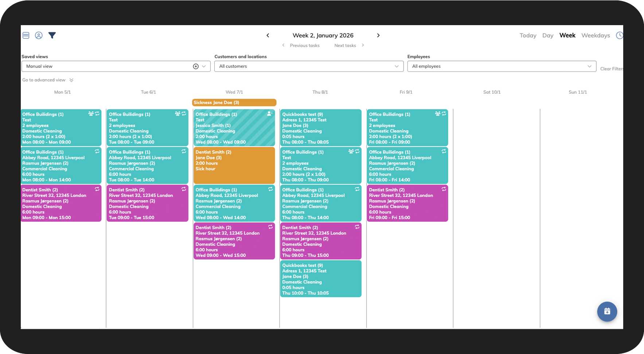The width and height of the screenshot is (644, 354).
Task: Click the add task floating calendar button
Action: (607, 311)
